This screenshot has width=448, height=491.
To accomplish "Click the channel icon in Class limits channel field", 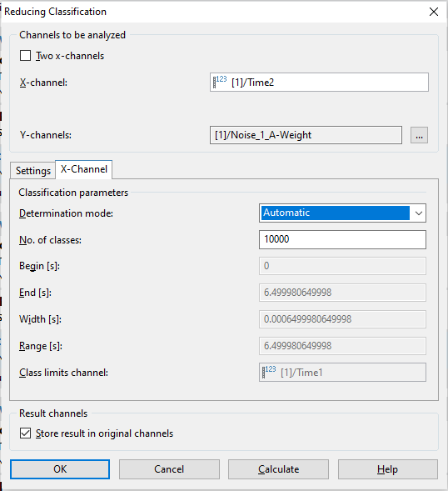I will 269,372.
